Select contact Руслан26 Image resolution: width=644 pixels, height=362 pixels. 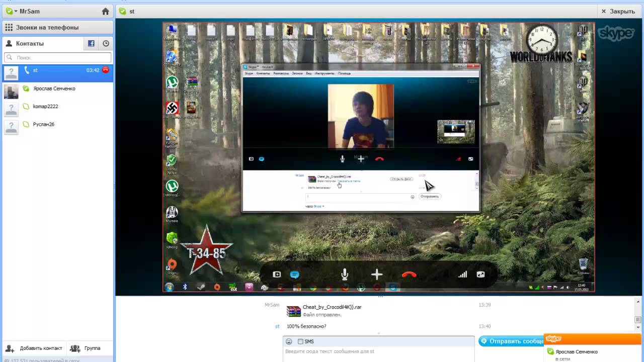[57, 126]
